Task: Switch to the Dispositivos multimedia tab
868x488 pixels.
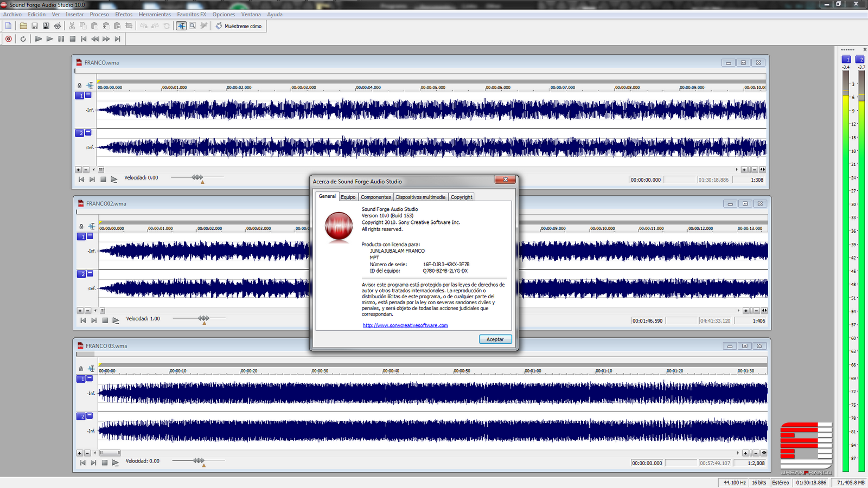Action: pyautogui.click(x=420, y=197)
